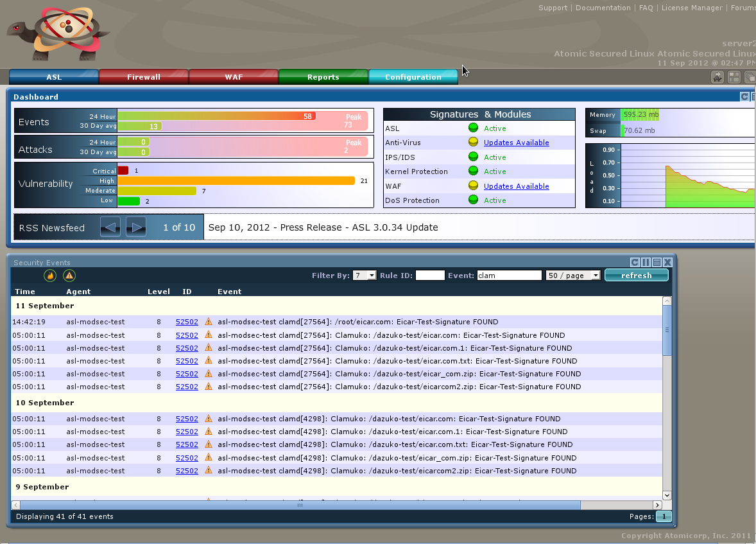Click the yellow status light for Anti-Virus
Screen dimensions: 756x544
474,142
